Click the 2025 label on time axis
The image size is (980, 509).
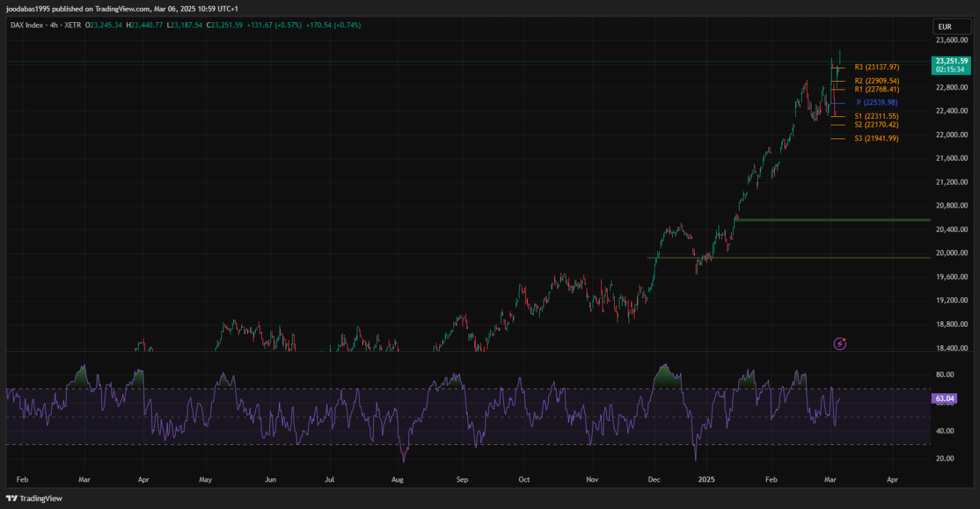tap(707, 480)
